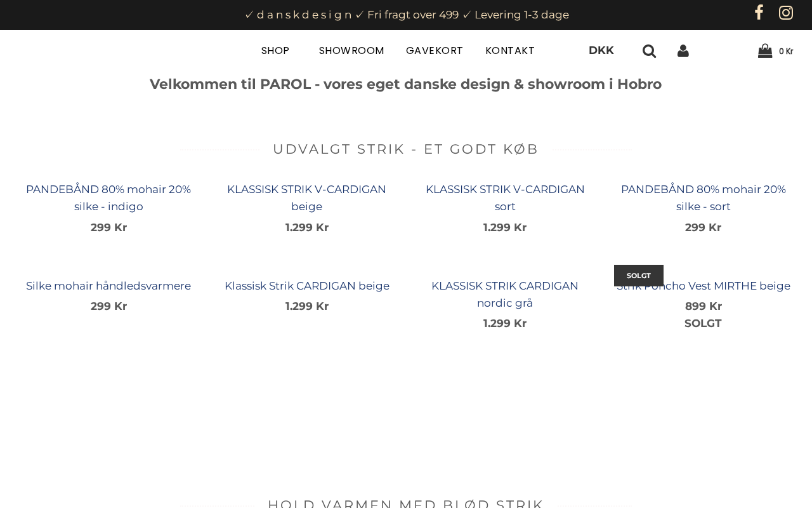
Task: Open the DKK currency selector
Action: point(601,51)
